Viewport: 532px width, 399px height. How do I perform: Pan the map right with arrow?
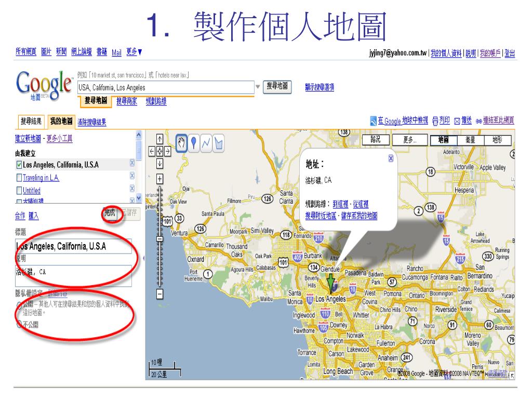click(x=168, y=151)
